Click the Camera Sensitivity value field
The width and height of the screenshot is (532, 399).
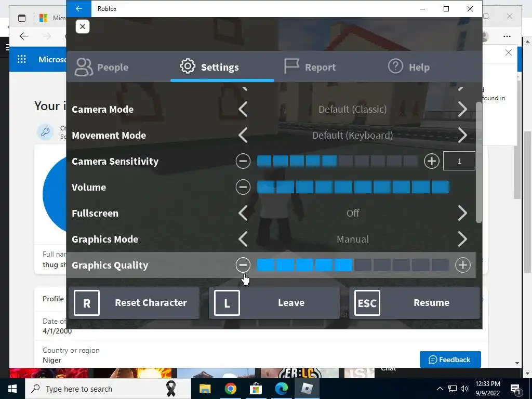pos(459,161)
